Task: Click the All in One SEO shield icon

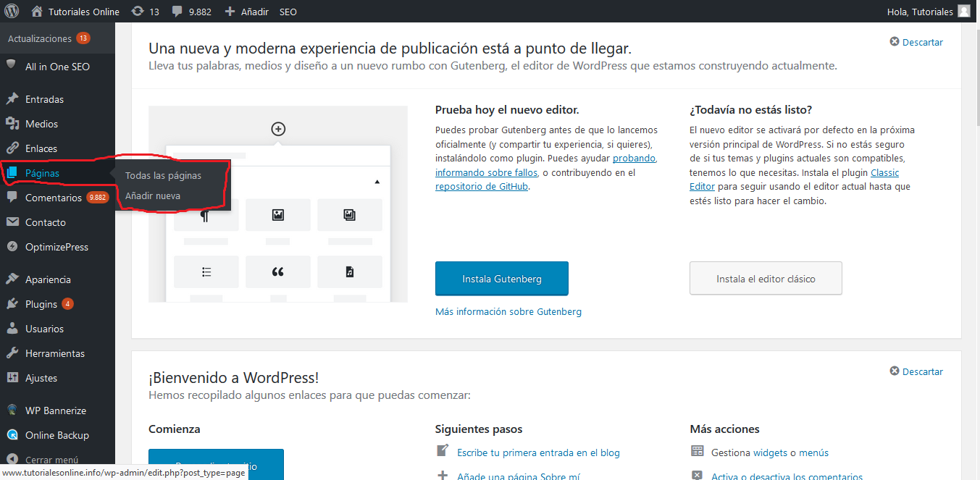Action: (x=12, y=65)
